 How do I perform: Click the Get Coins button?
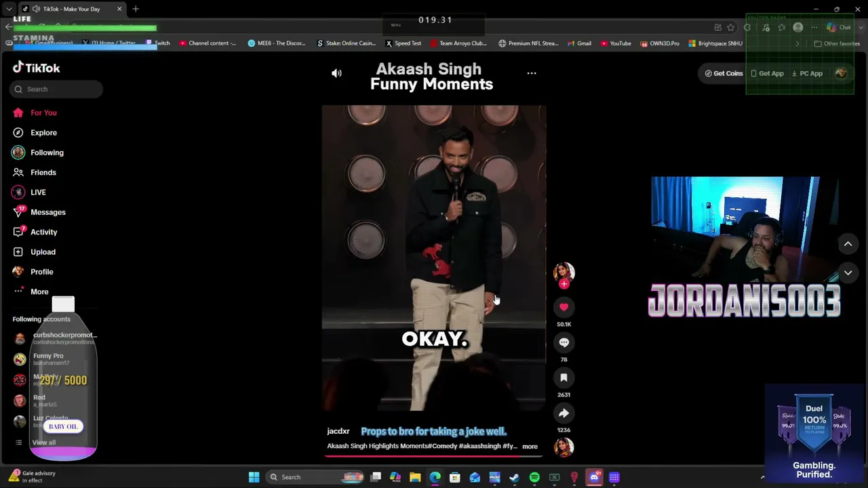[724, 73]
